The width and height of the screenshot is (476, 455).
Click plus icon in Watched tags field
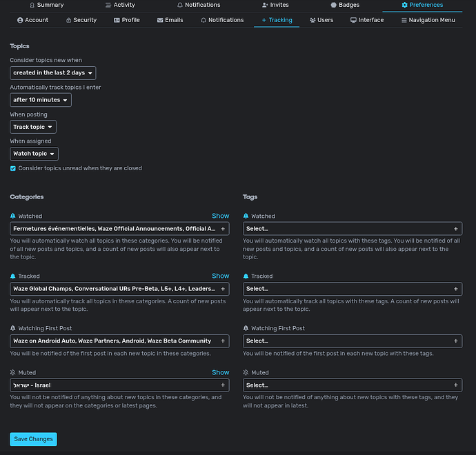tap(455, 228)
